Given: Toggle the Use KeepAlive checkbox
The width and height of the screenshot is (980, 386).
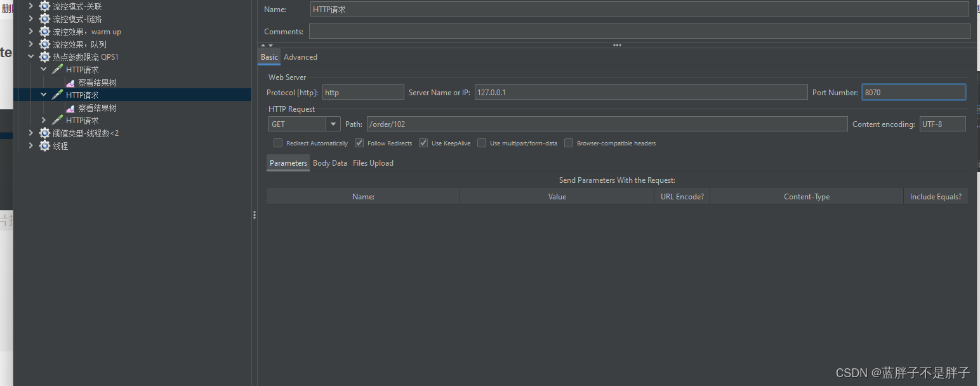Looking at the screenshot, I should coord(423,143).
